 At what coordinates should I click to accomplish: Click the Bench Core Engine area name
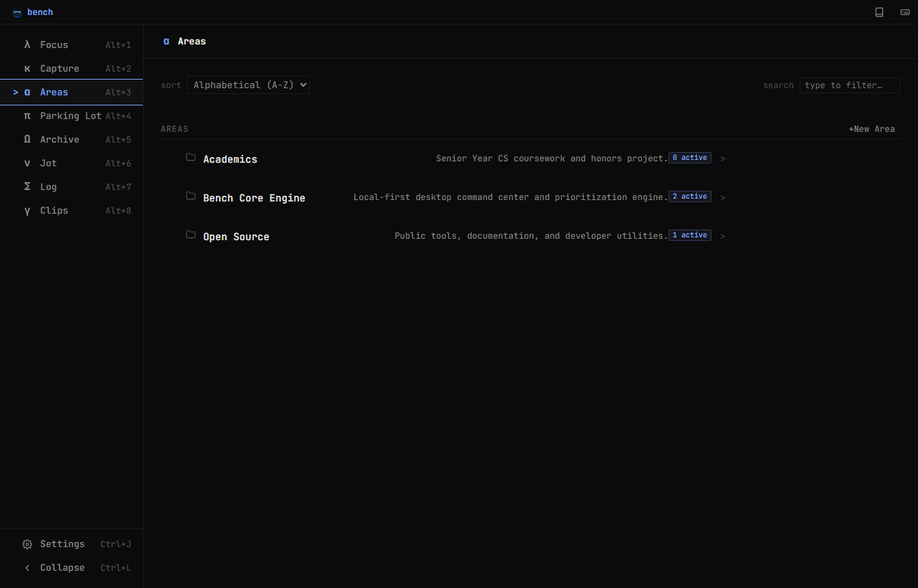click(255, 198)
